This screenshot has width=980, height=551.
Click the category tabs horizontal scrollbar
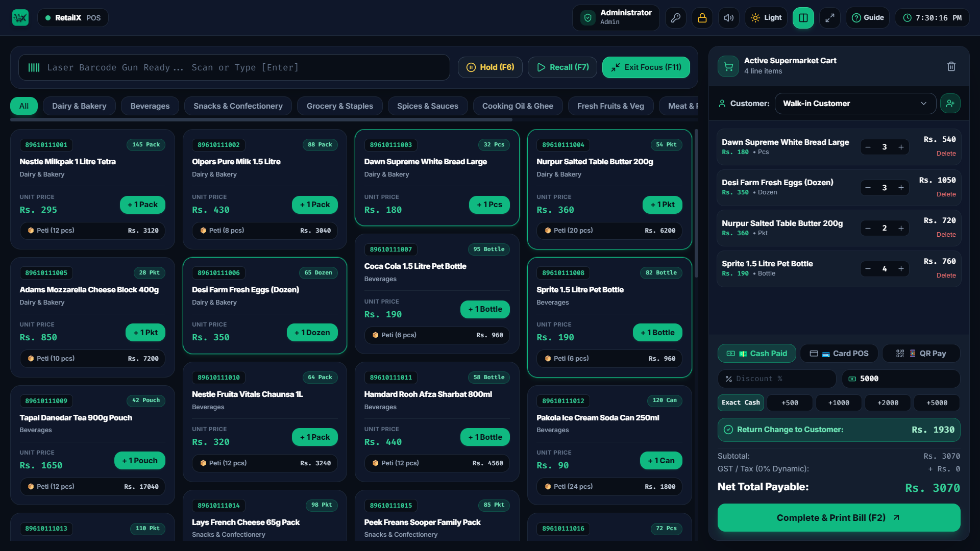261,120
